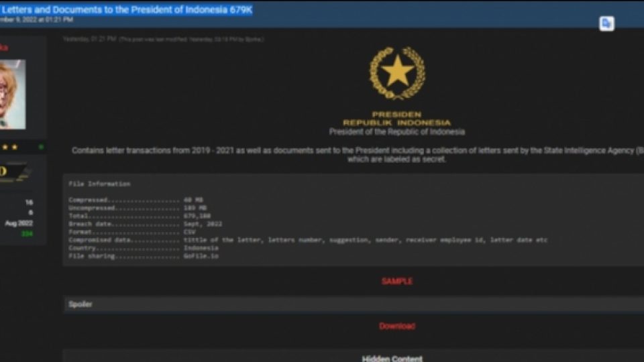Screen dimensions: 644x362
Task: Click the translate page icon
Action: 606,23
